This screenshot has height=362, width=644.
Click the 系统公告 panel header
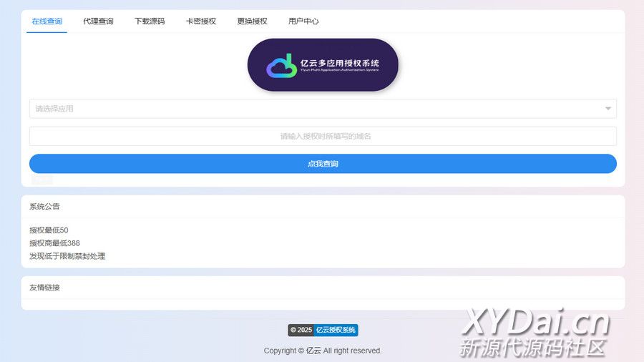(x=45, y=206)
